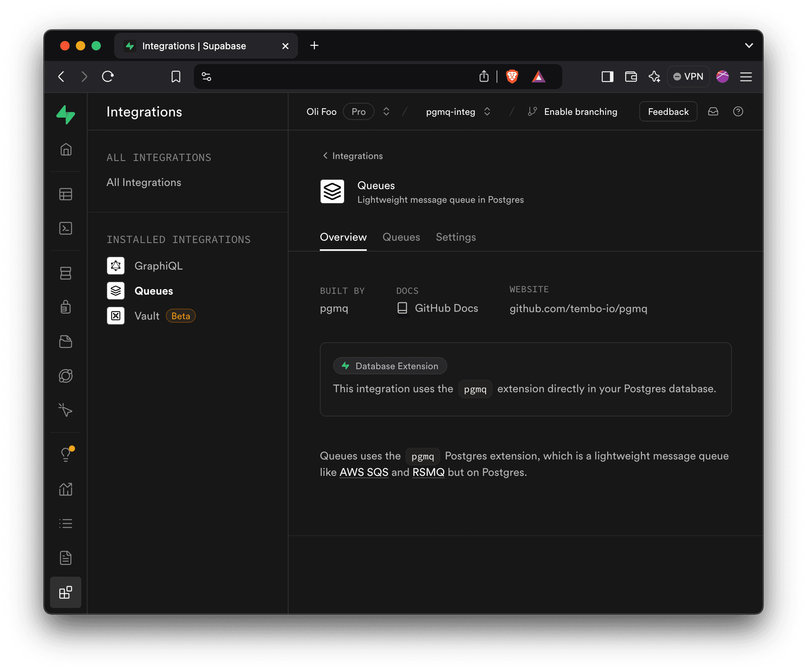Image resolution: width=807 pixels, height=672 pixels.
Task: Select the Database icon in the sidebar
Action: tap(66, 273)
